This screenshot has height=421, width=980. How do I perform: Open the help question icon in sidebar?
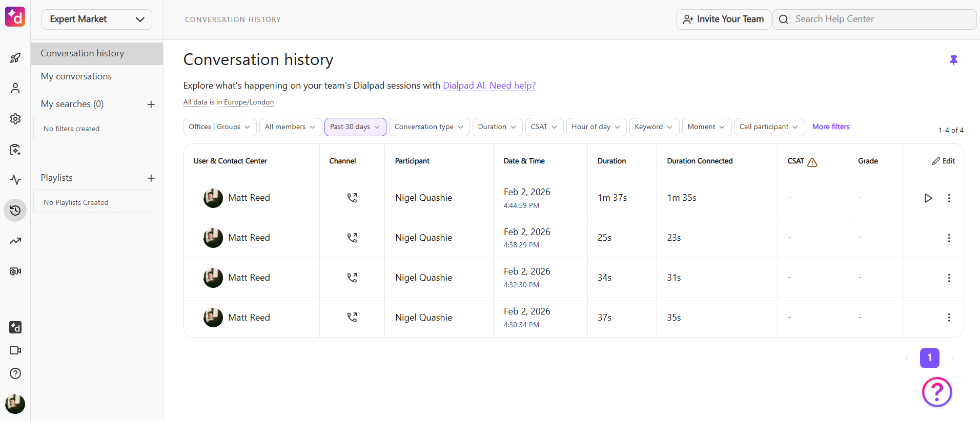click(15, 373)
